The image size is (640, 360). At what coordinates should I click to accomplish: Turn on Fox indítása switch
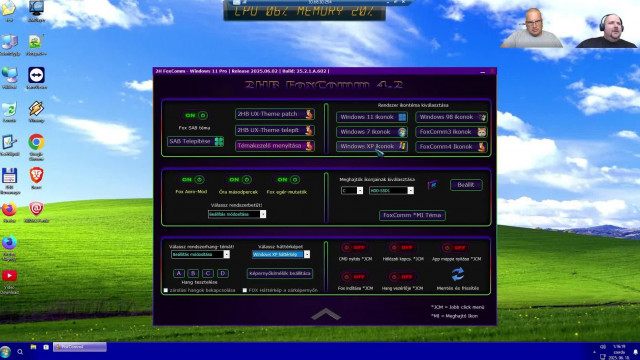[x=354, y=277]
